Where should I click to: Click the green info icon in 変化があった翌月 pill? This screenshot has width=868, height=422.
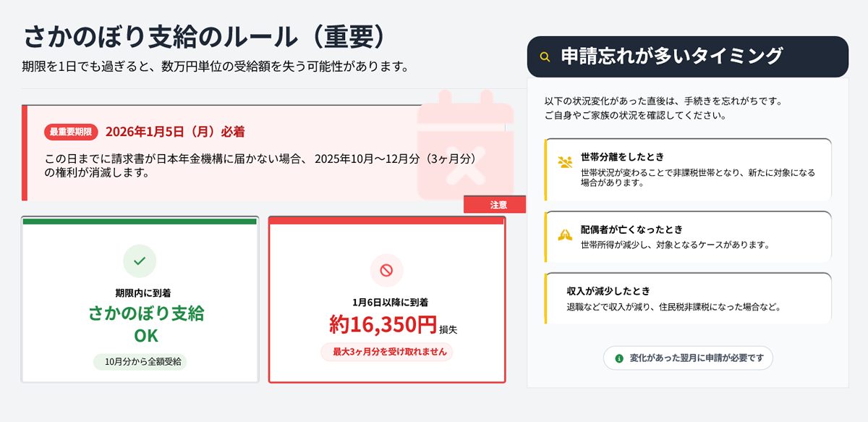click(619, 358)
